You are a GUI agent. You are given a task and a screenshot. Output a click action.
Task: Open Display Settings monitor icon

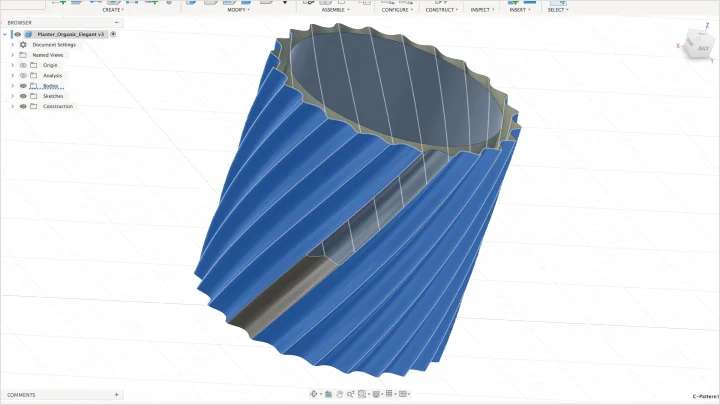375,394
